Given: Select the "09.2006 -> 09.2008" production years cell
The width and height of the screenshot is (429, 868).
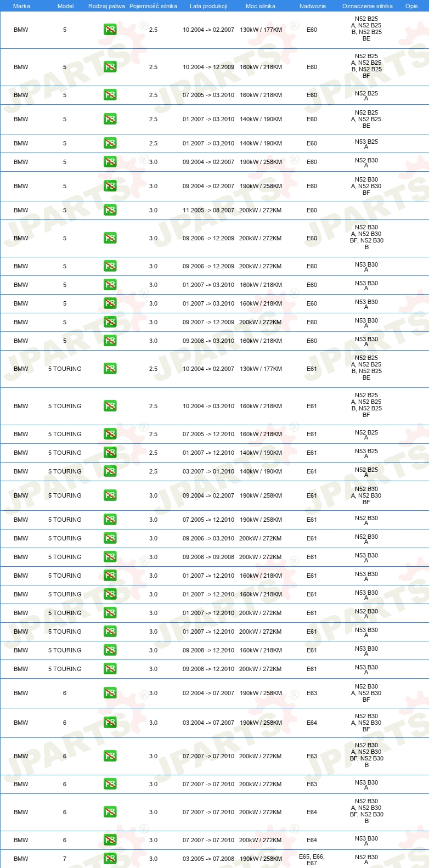Looking at the screenshot, I should tap(208, 557).
